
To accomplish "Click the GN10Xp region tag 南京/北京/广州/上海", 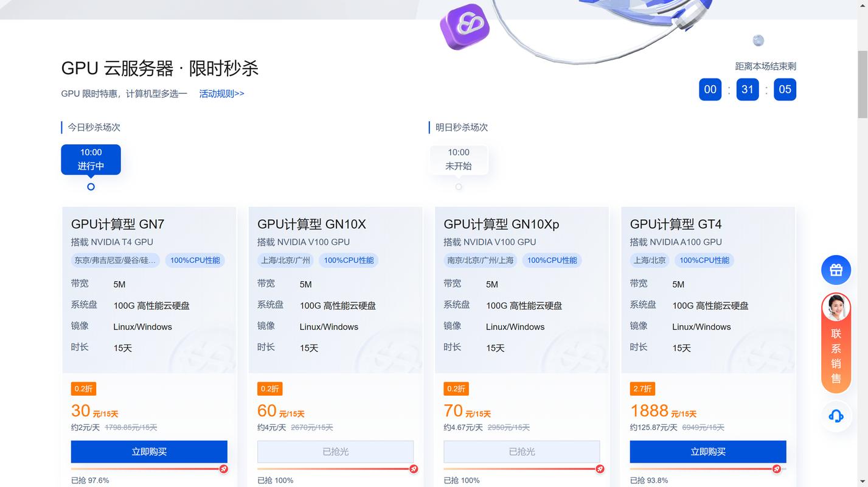I will pos(481,261).
